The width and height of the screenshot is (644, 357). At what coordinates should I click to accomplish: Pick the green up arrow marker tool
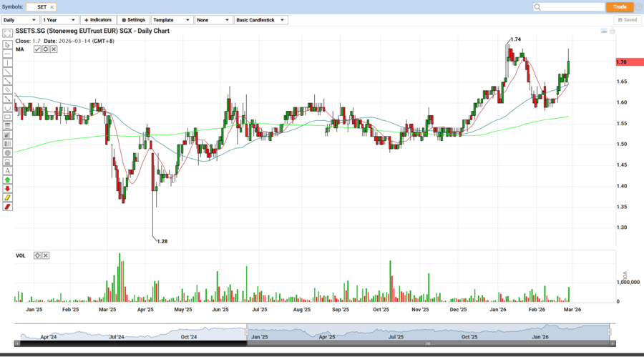pos(7,180)
